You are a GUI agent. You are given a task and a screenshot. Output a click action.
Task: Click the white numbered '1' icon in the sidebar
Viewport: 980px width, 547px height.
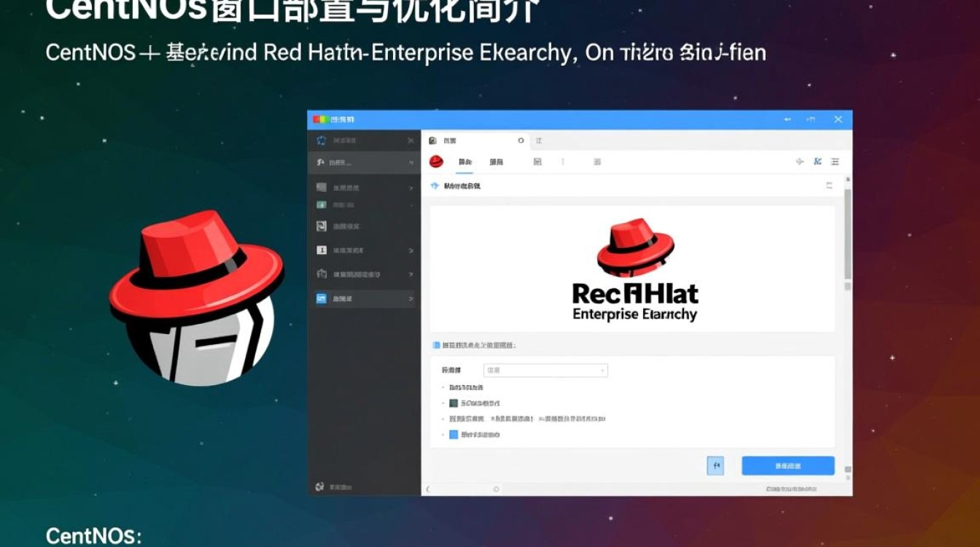pyautogui.click(x=321, y=250)
